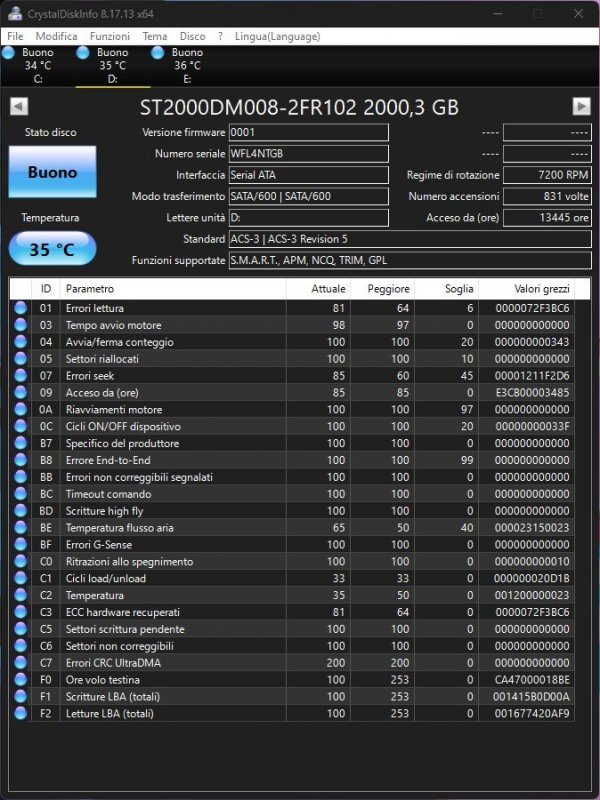Open the Tema menu
600x800 pixels.
(155, 36)
